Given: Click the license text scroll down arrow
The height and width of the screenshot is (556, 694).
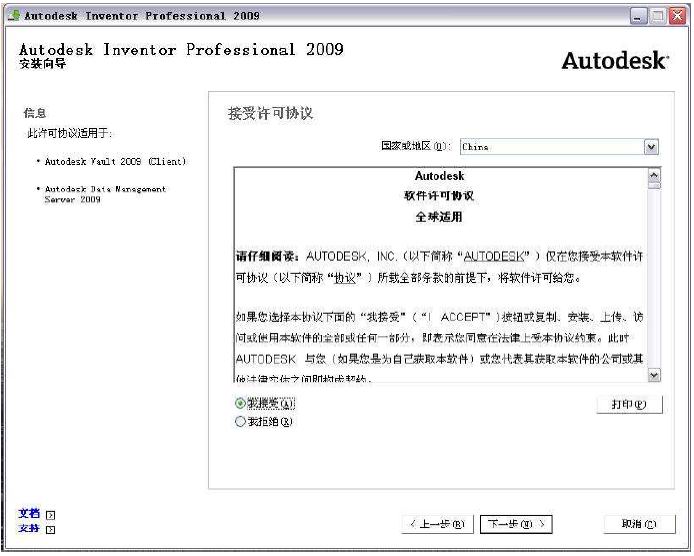Looking at the screenshot, I should (654, 375).
